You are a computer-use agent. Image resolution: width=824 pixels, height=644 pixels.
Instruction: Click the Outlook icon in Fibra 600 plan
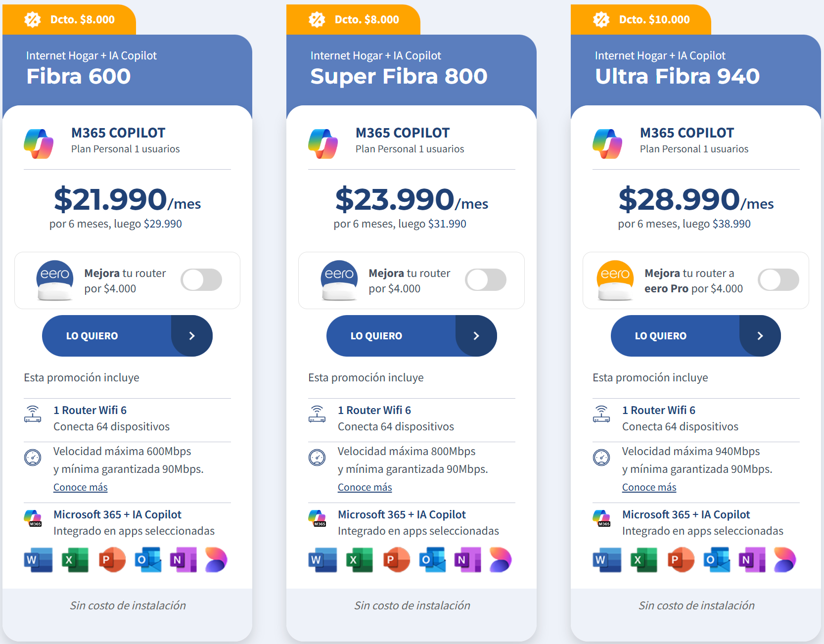[x=148, y=560]
